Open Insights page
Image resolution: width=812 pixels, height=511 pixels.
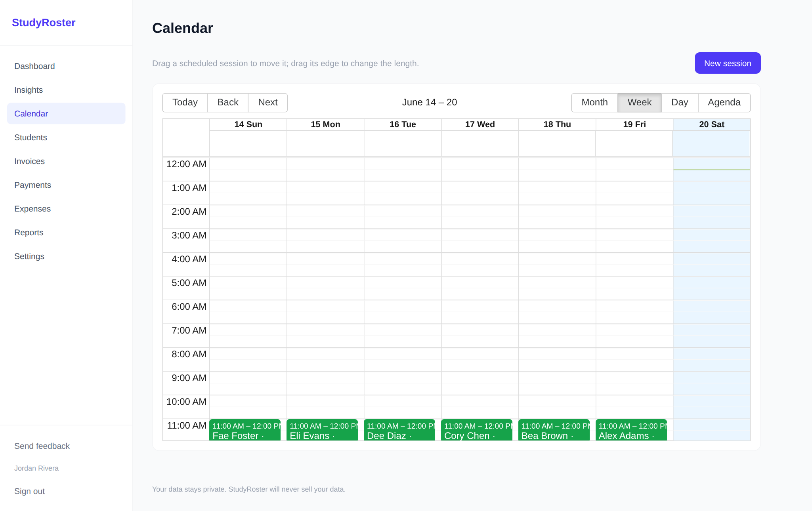[66, 90]
